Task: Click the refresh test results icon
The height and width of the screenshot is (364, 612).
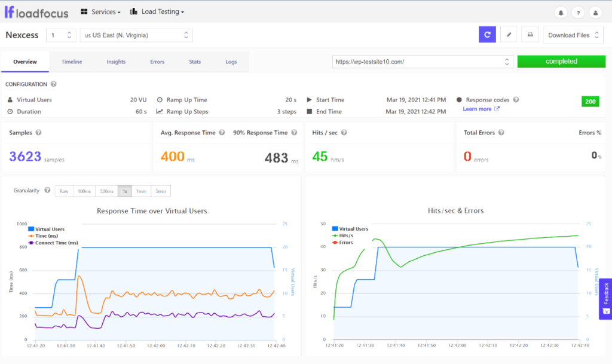Action: (x=486, y=35)
